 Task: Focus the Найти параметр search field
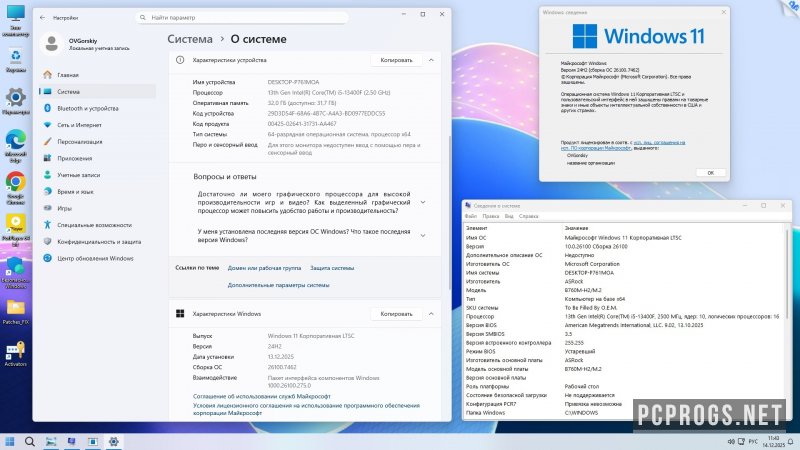tap(242, 17)
